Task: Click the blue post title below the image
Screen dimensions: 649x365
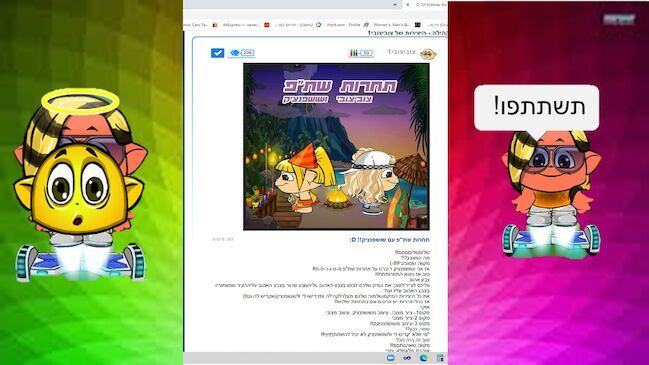Action: 389,240
